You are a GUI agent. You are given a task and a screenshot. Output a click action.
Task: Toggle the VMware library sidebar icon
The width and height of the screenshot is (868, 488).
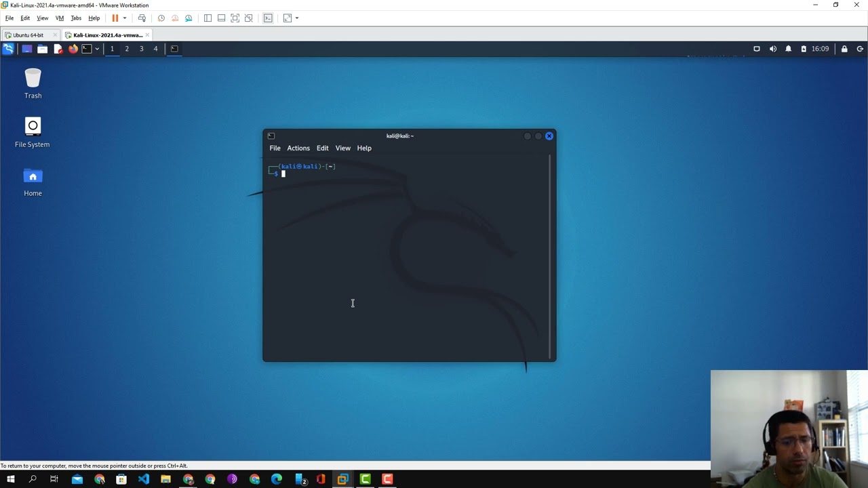(x=208, y=18)
